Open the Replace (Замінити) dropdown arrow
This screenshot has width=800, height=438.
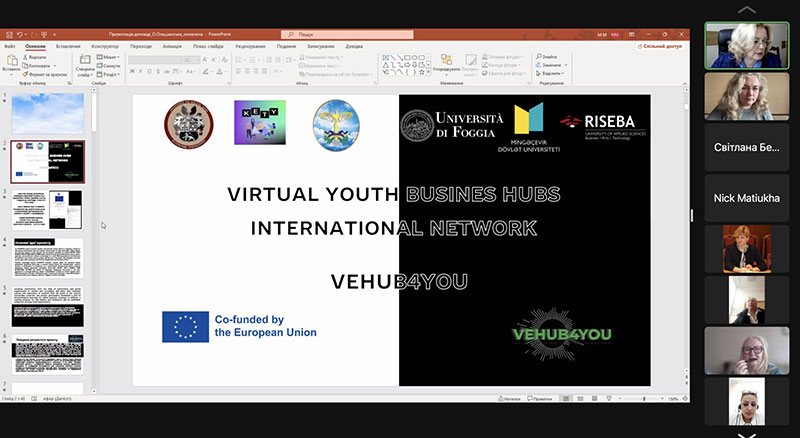tap(566, 65)
